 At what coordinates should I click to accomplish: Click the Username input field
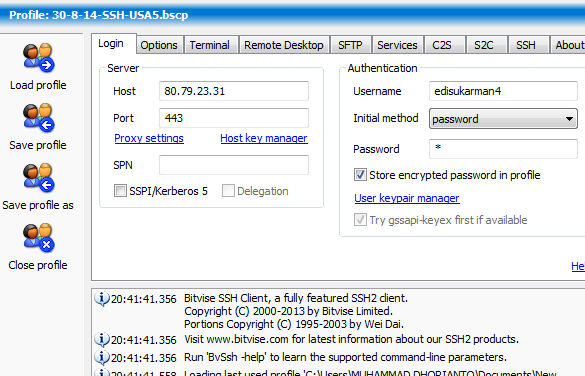[503, 91]
